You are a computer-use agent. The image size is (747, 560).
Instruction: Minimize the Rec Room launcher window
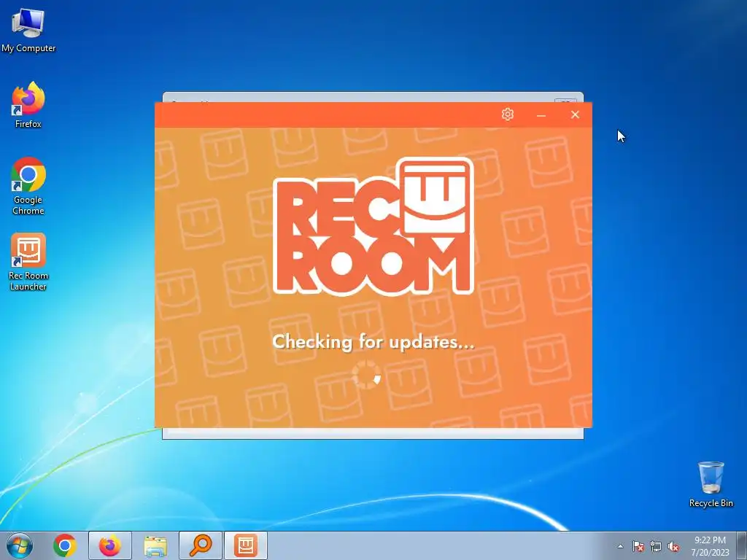tap(541, 114)
